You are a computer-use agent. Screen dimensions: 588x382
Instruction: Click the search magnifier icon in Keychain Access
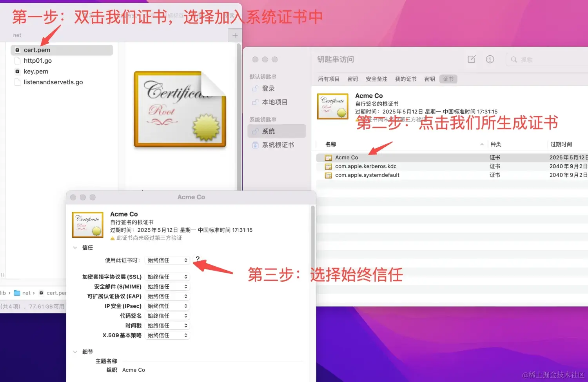click(x=514, y=60)
